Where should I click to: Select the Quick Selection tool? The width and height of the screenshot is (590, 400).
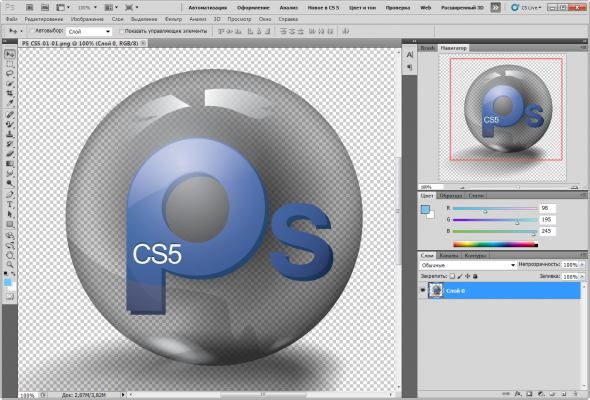tap(10, 84)
